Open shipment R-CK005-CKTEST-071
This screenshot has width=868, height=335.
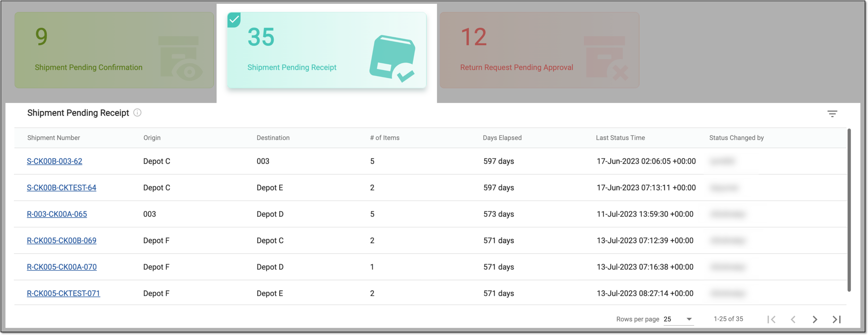point(64,293)
